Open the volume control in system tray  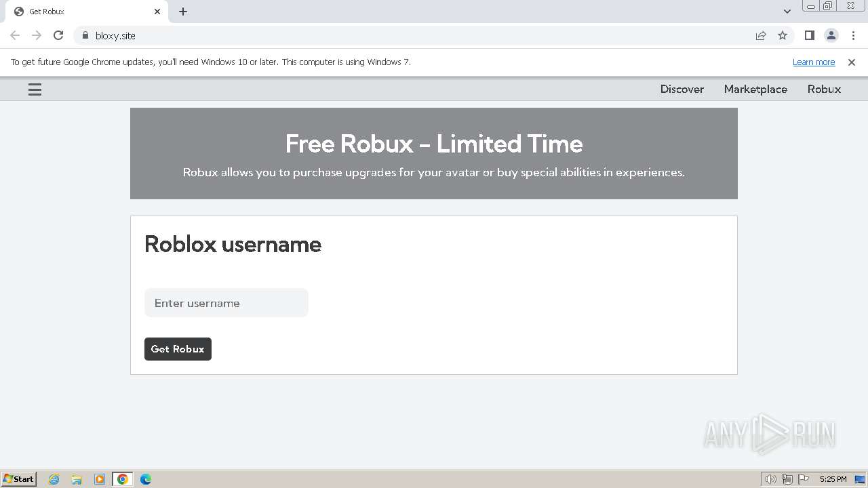pos(770,479)
